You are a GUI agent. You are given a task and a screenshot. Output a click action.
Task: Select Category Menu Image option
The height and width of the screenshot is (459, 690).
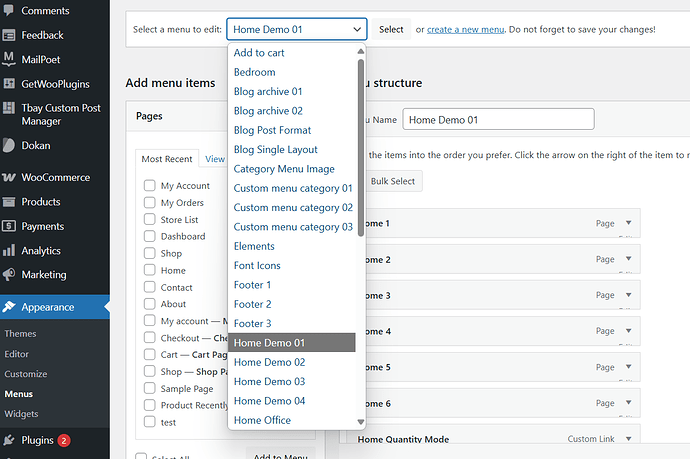click(292, 169)
